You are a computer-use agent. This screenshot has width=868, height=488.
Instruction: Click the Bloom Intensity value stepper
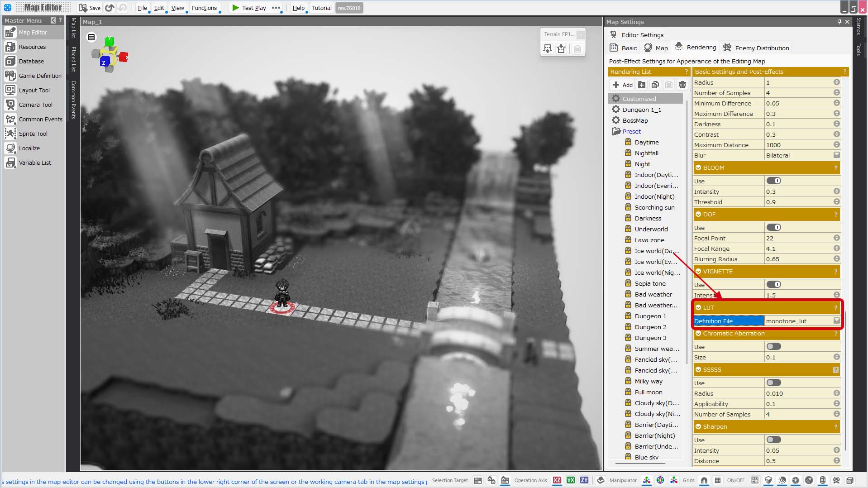click(836, 191)
